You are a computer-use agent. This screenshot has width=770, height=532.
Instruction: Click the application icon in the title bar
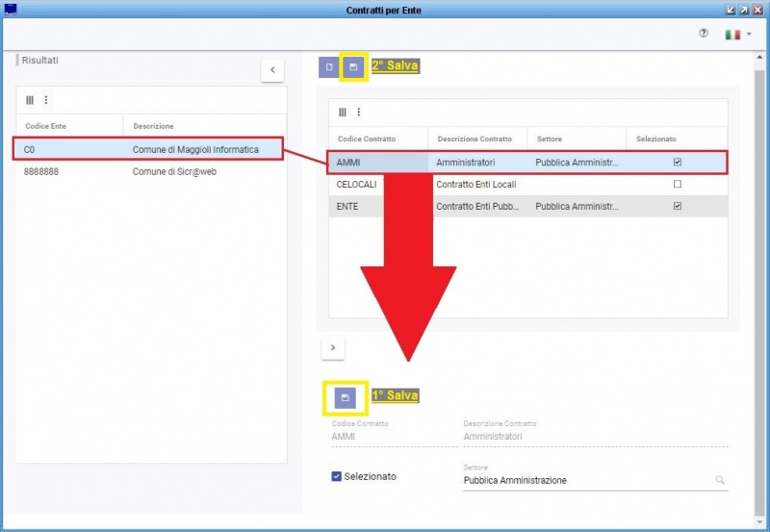click(x=11, y=10)
